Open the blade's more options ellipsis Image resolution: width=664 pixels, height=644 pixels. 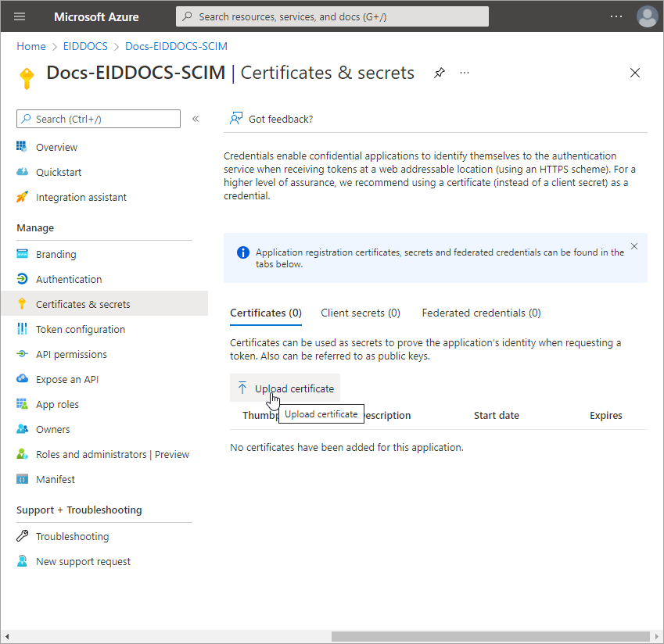coord(465,73)
